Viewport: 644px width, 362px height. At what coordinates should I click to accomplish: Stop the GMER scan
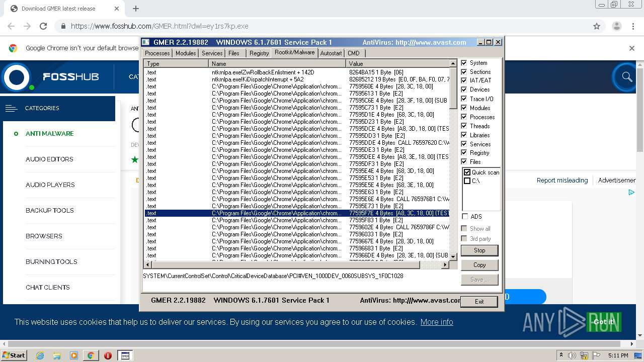pos(479,250)
